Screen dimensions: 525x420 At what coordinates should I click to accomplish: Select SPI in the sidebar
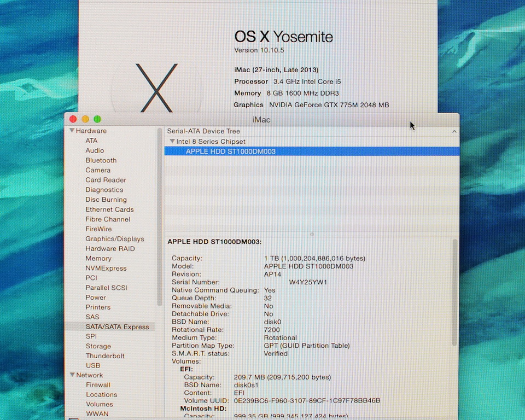91,336
